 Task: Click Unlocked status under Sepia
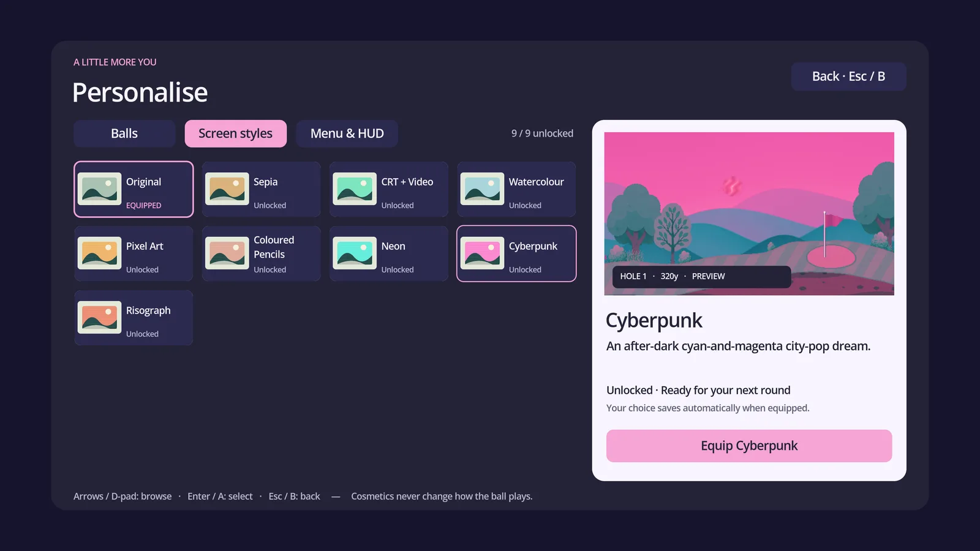pyautogui.click(x=270, y=206)
